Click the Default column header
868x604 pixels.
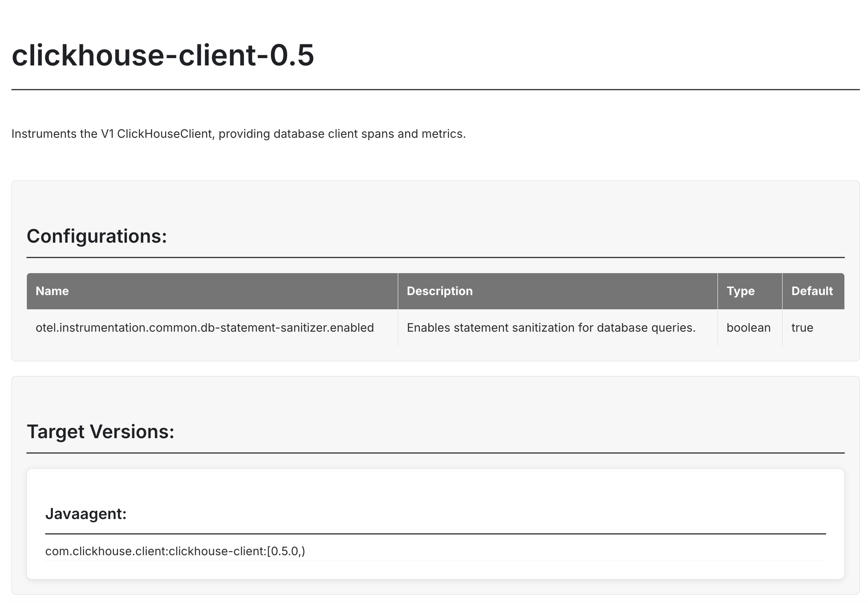pos(812,291)
